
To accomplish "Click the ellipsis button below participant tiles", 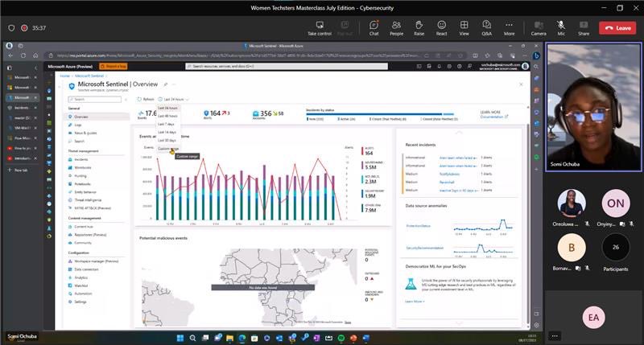I will point(555,336).
